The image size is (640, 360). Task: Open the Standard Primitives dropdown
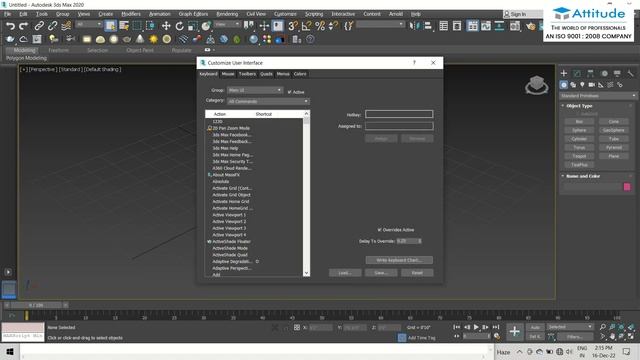598,96
